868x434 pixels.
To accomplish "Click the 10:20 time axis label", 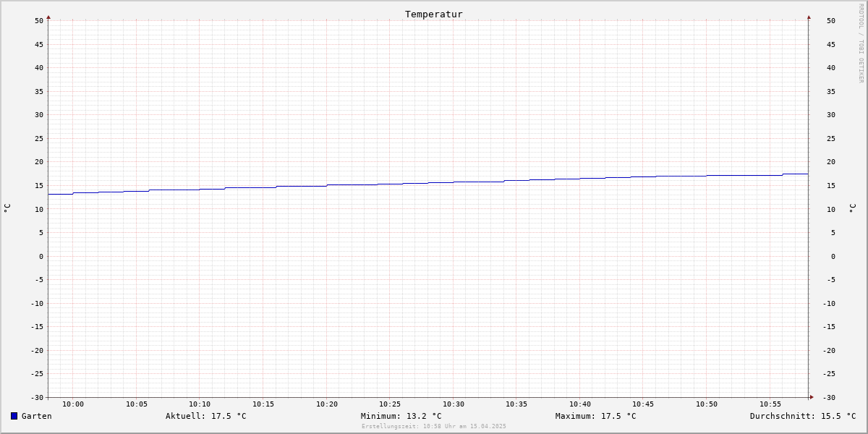I will 327,404.
